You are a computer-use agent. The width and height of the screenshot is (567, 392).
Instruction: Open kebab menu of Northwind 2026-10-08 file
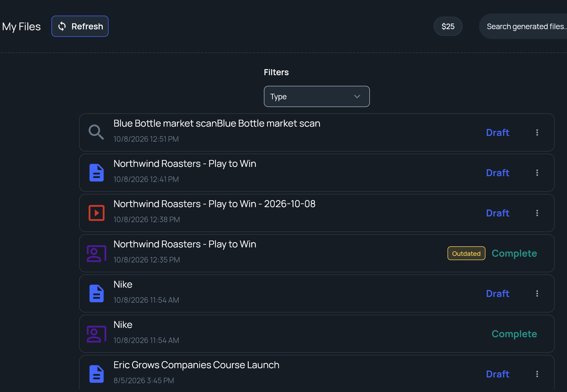(537, 213)
